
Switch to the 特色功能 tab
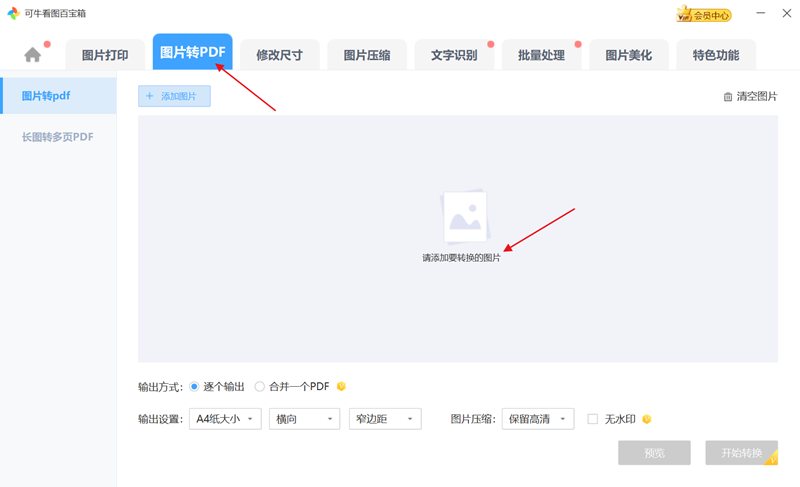coord(716,55)
